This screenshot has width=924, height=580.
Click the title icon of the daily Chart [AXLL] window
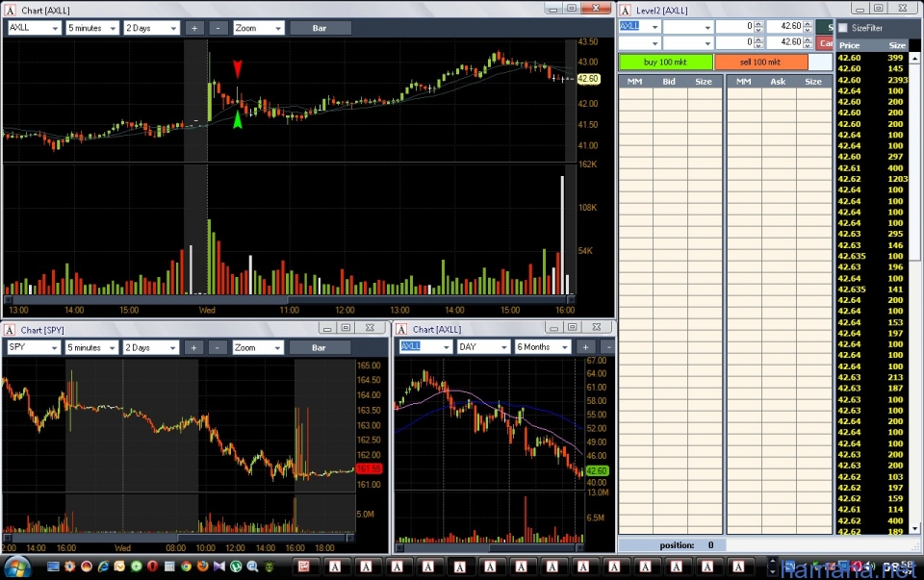click(401, 329)
